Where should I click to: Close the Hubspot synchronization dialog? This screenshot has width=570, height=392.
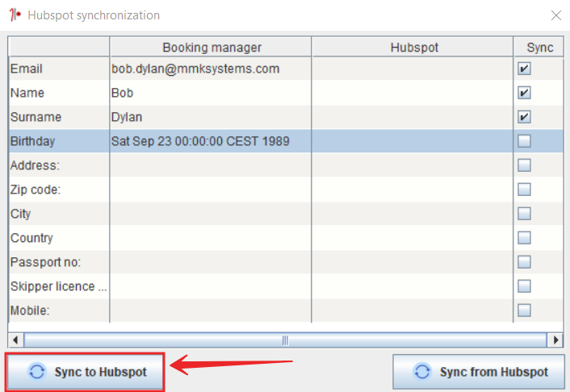pos(555,15)
